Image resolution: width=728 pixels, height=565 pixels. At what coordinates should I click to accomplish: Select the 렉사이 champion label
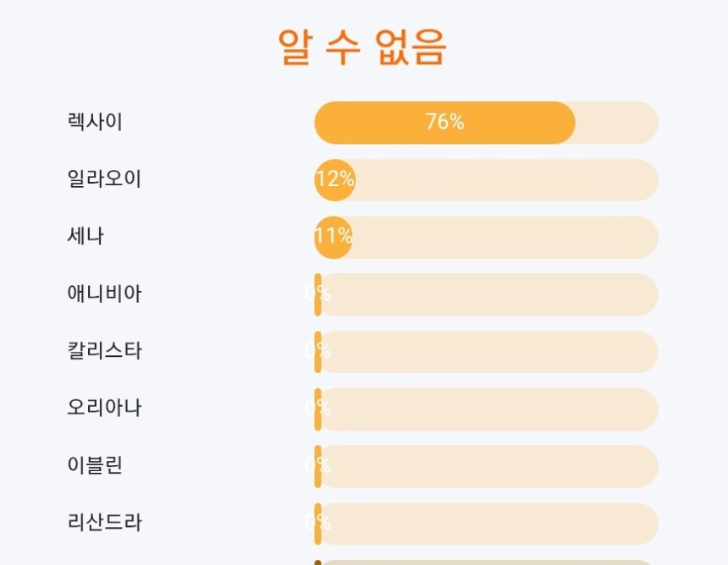tap(95, 122)
